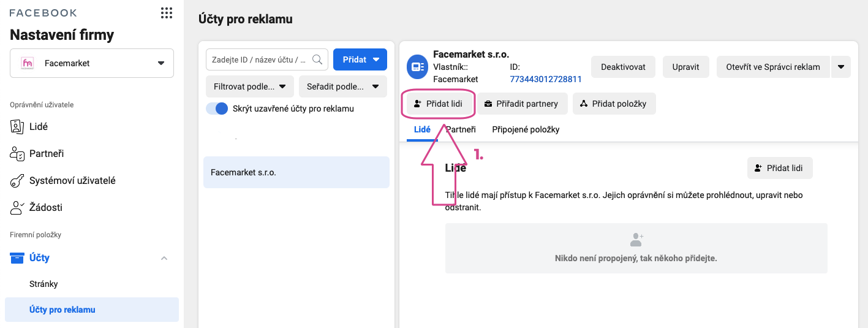
Task: Toggle Skrýt uzavřené účty pro reklamu switch
Action: coord(217,109)
